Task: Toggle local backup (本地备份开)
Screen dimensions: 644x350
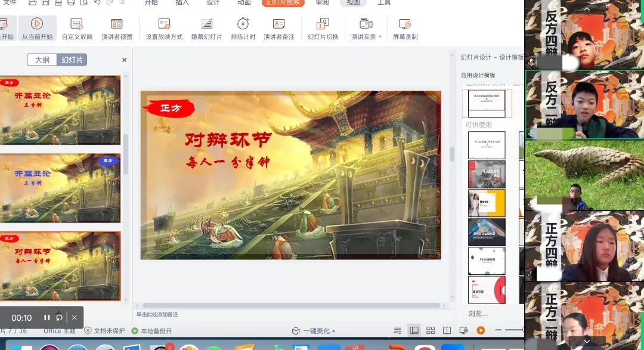Action: coord(151,331)
